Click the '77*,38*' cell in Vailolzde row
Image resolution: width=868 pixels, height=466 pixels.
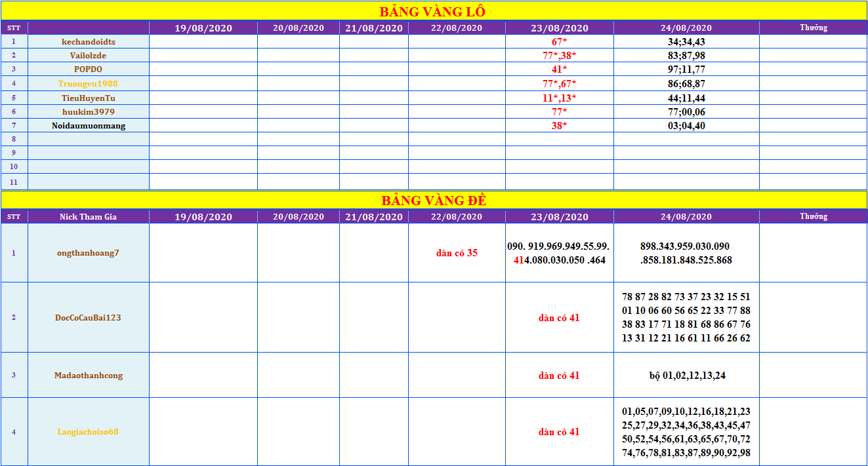tap(560, 55)
